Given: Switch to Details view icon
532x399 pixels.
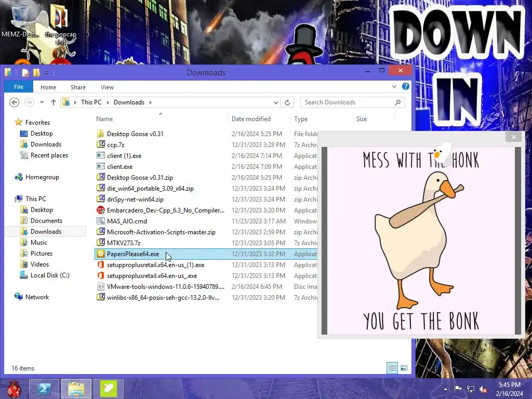Looking at the screenshot, I should 393,368.
